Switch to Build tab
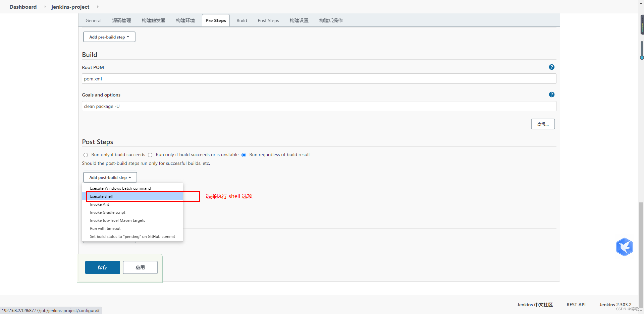644x314 pixels. click(x=241, y=20)
